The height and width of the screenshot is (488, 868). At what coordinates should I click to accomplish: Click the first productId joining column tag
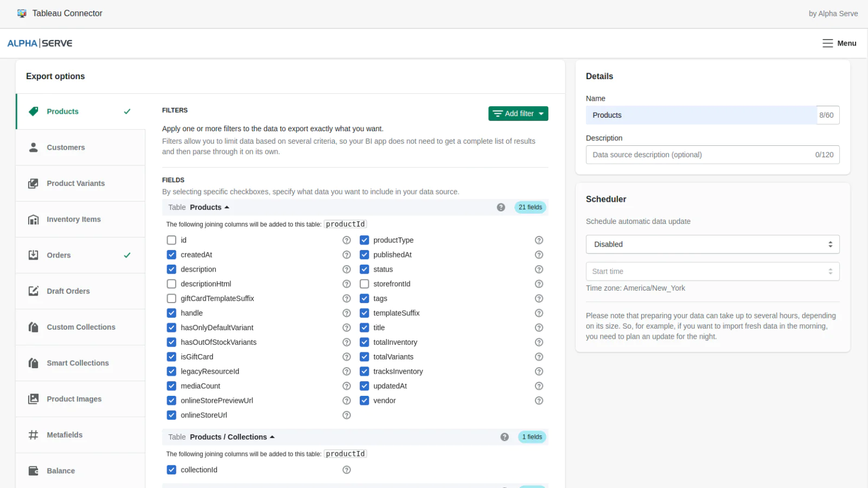click(x=346, y=224)
